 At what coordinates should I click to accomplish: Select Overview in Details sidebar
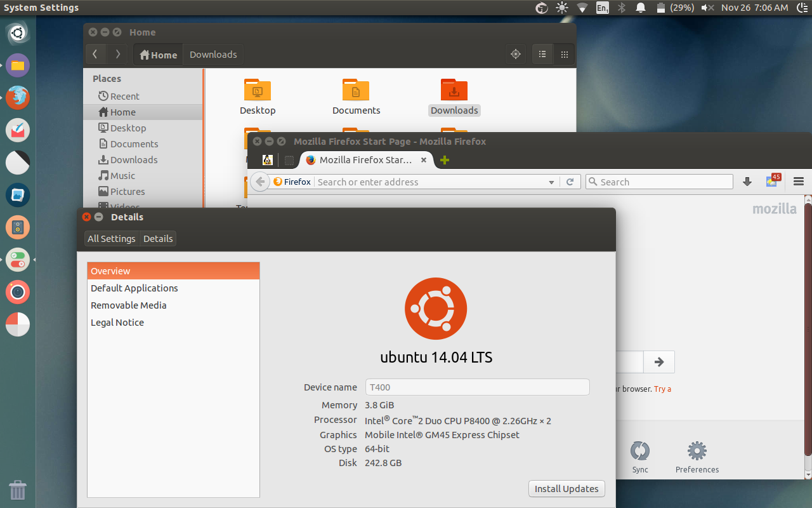point(173,271)
